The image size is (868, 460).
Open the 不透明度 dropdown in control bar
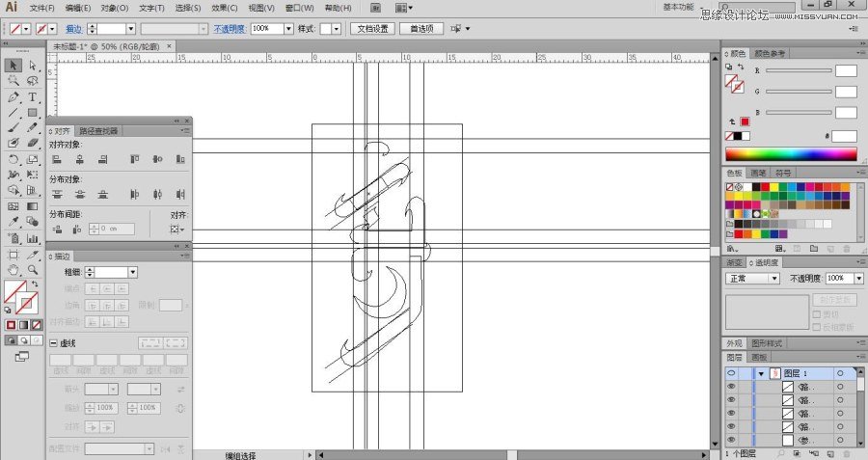(x=288, y=29)
